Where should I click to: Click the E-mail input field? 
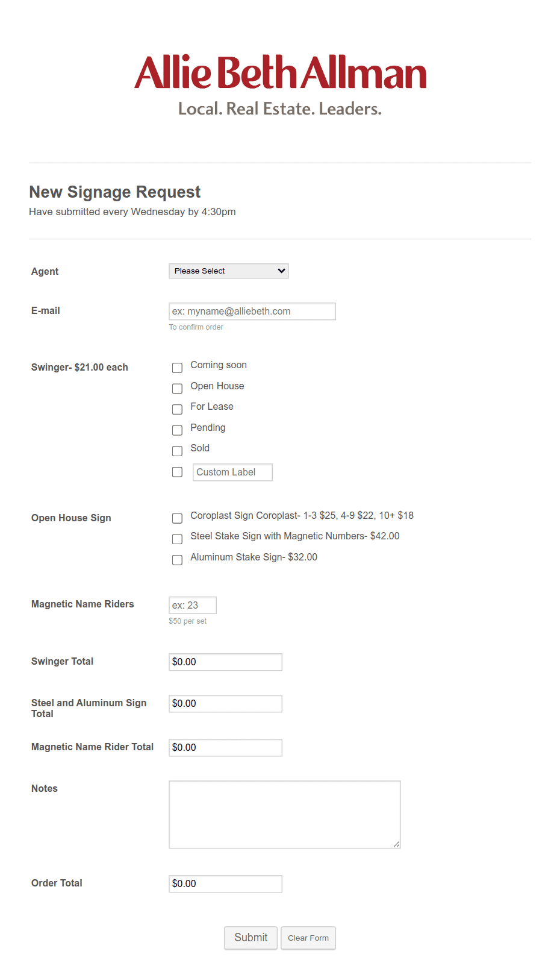tap(252, 312)
